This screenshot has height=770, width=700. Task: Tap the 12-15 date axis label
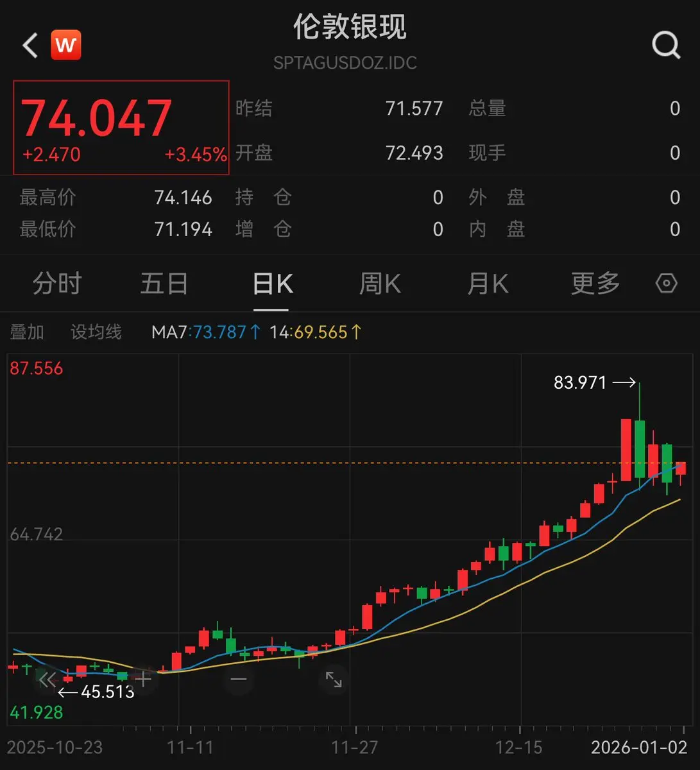tap(519, 748)
